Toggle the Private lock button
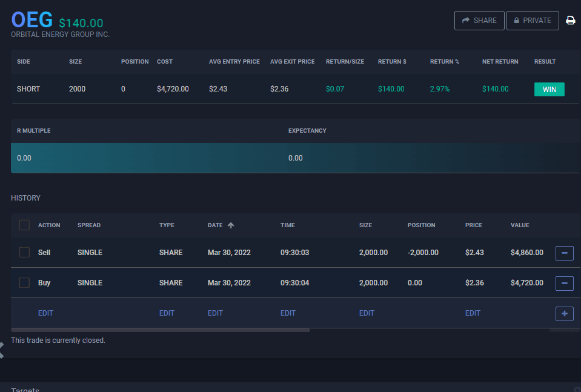Viewport: 581px width, 392px height. (x=533, y=21)
